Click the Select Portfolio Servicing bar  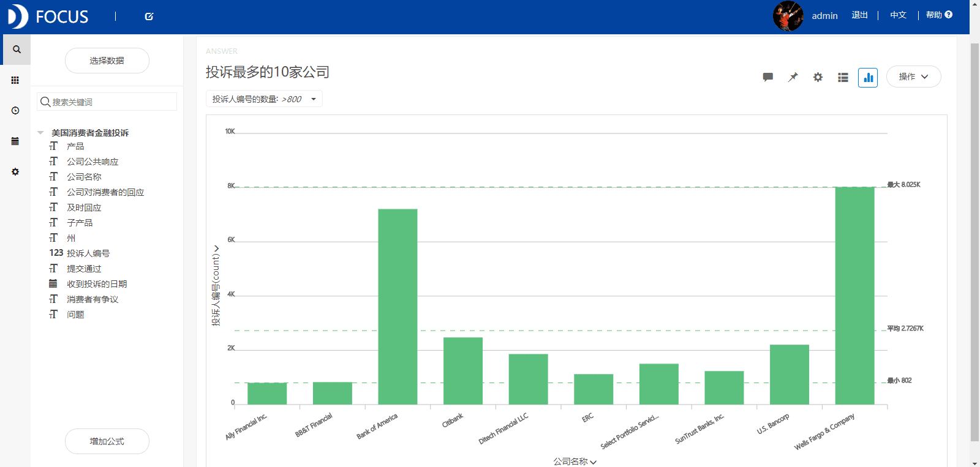(x=659, y=384)
